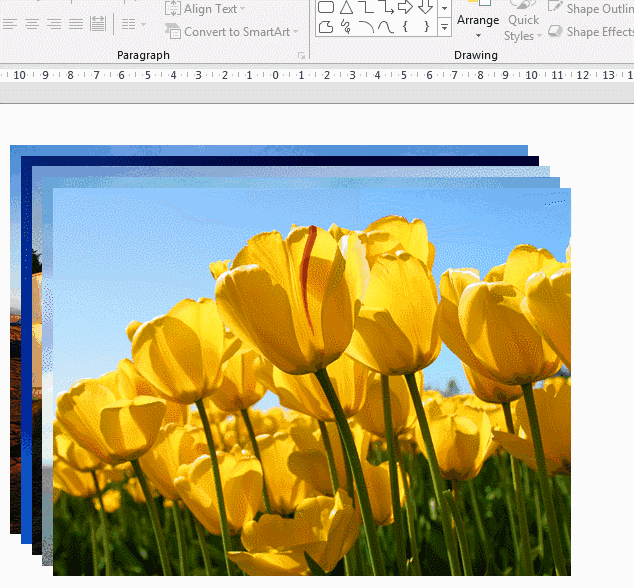This screenshot has width=634, height=588.
Task: Select the Arc shape
Action: (x=366, y=27)
